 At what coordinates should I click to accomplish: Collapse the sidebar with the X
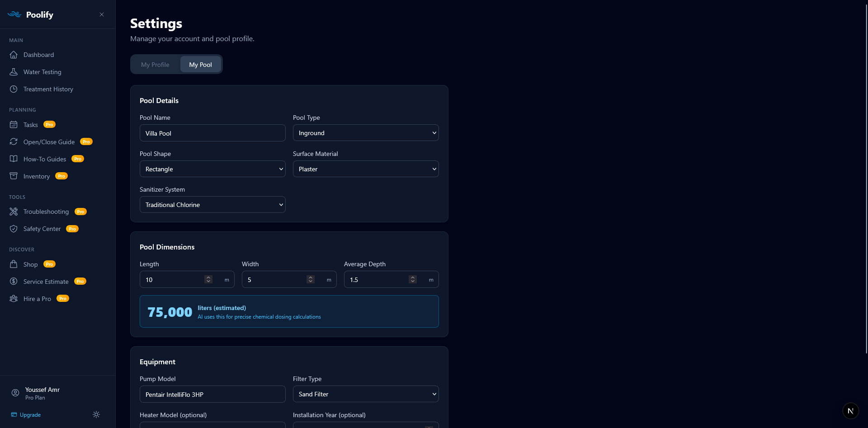101,14
